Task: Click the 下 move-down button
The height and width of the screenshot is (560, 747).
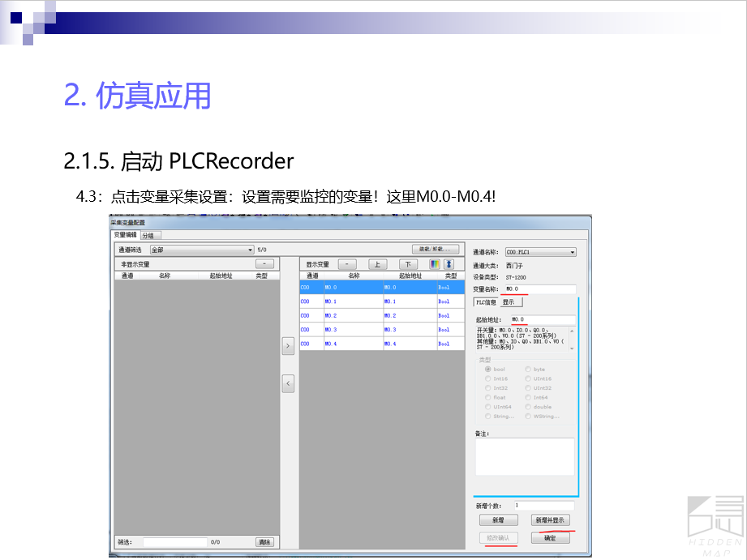Action: (x=409, y=264)
